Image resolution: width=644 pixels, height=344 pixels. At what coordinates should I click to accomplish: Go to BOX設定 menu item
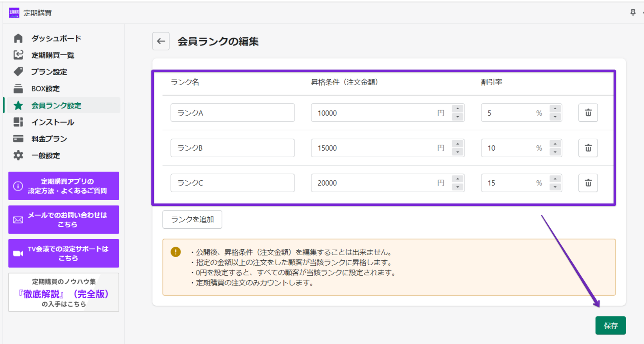pyautogui.click(x=45, y=89)
